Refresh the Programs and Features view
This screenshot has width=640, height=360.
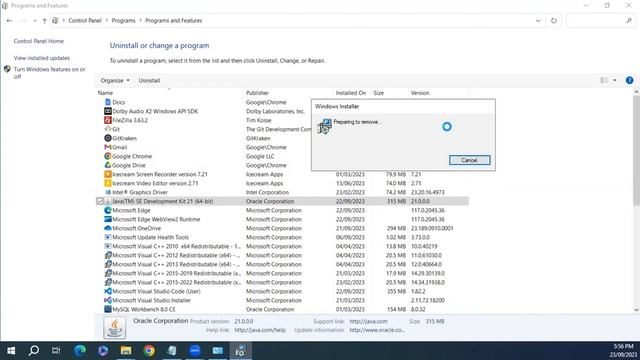[553, 20]
